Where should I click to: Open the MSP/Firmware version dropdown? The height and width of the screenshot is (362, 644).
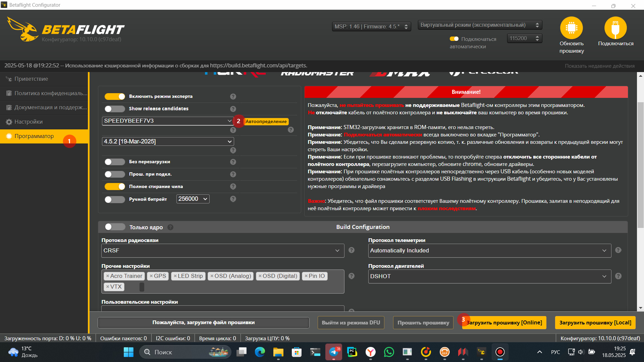click(x=371, y=26)
